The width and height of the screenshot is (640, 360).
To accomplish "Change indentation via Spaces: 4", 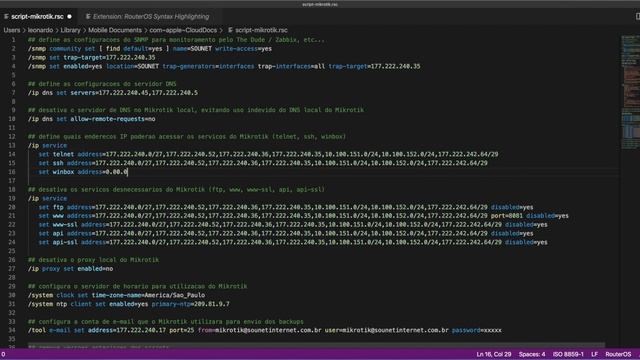I will (x=532, y=354).
